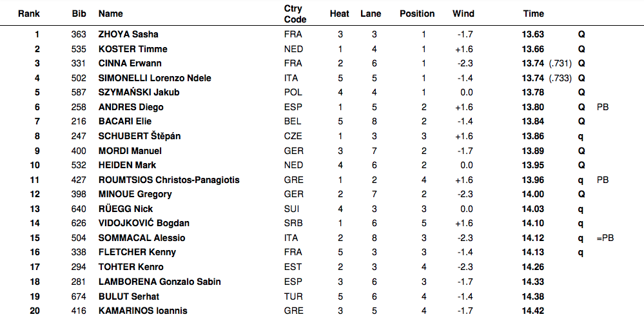Click country code SRB for VIDOJKOVIĆ
Image resolution: width=644 pixels, height=319 pixels.
click(x=293, y=223)
